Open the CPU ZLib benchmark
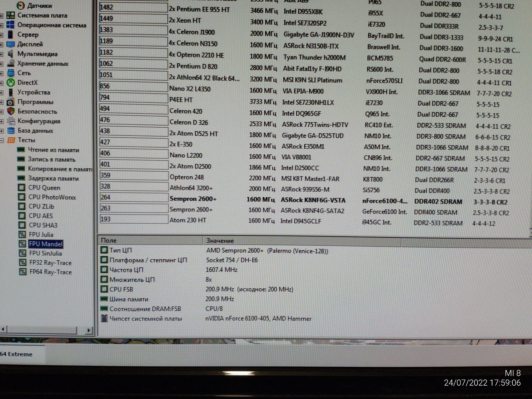Screen dimensions: 532x399 [41, 206]
